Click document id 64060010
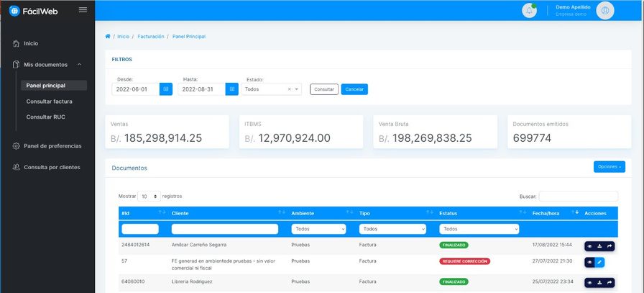The height and width of the screenshot is (293, 644). point(133,282)
